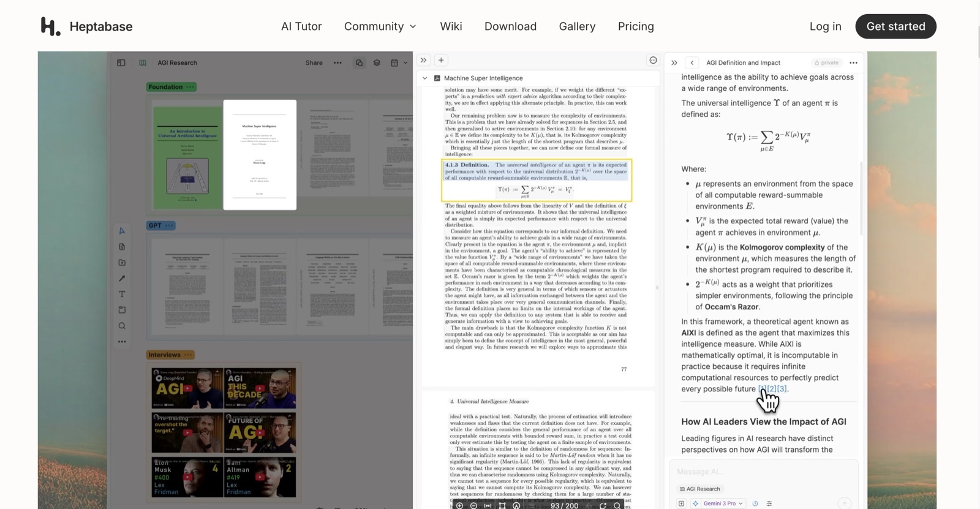The image size is (980, 509).
Task: Collapse the PDF panel with double chevron
Action: (x=423, y=60)
